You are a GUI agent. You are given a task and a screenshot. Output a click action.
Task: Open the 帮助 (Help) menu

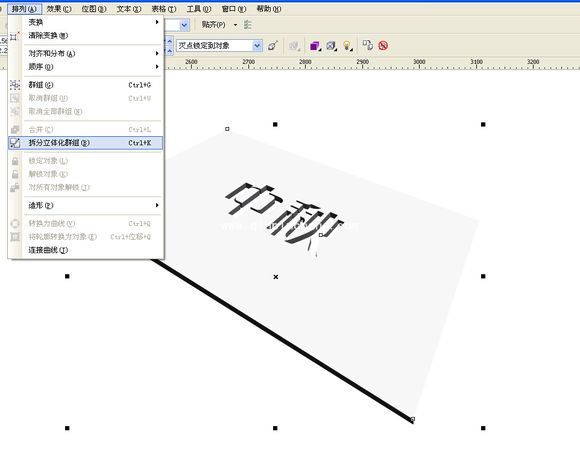(x=269, y=9)
